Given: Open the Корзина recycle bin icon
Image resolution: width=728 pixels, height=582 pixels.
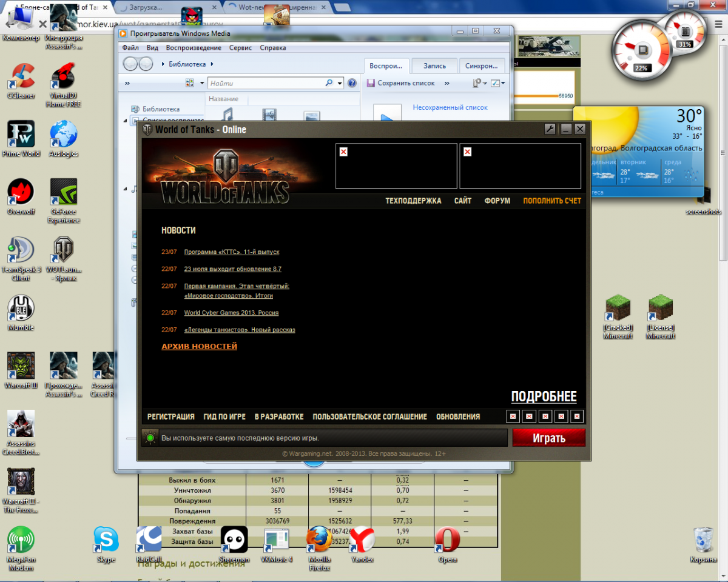Looking at the screenshot, I should 703,544.
